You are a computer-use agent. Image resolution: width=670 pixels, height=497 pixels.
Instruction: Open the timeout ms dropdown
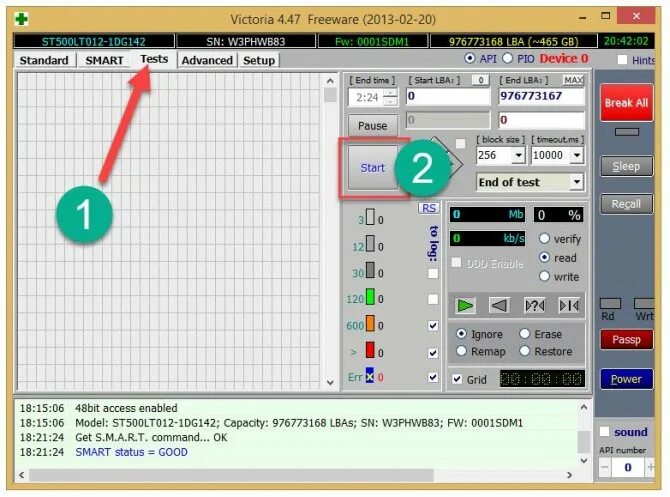tap(577, 155)
